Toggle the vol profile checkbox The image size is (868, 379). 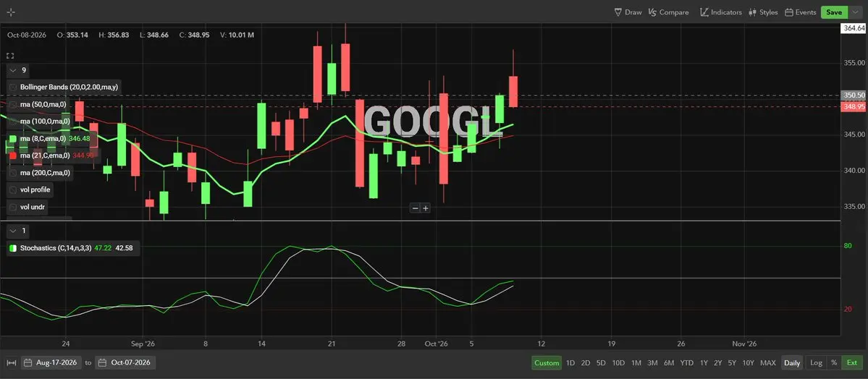(x=13, y=189)
